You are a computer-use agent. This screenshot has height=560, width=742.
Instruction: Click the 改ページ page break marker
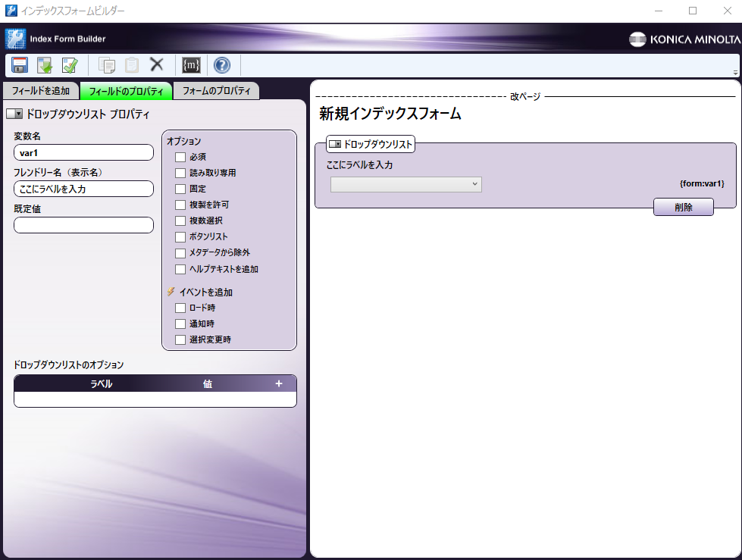point(525,96)
